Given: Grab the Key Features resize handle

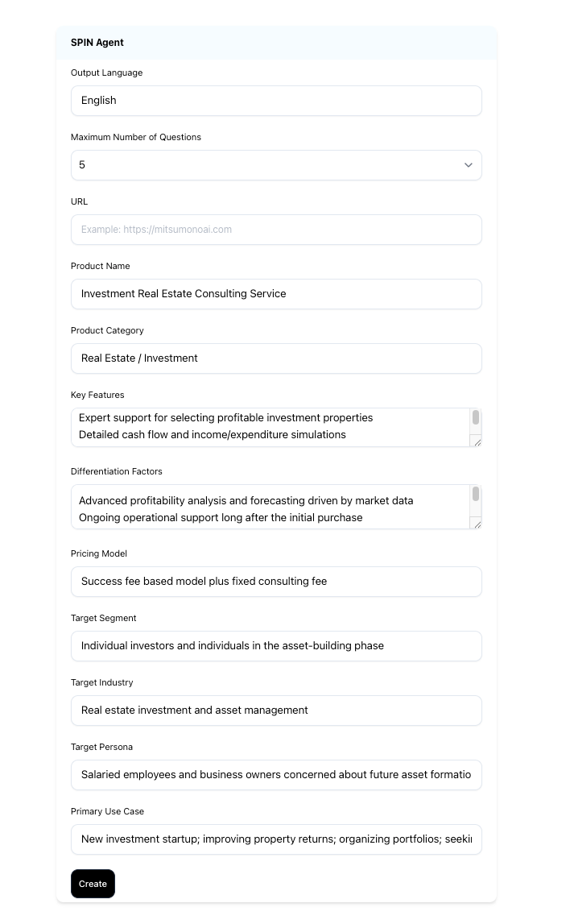Looking at the screenshot, I should click(x=477, y=441).
